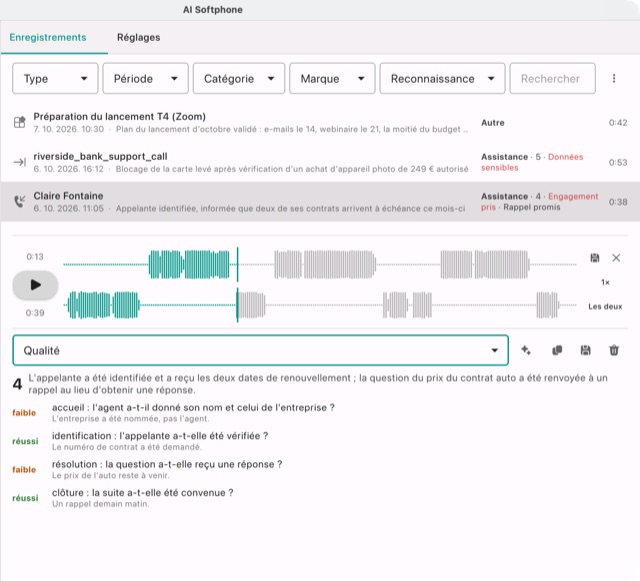The image size is (640, 581).
Task: Expand the Marque filter dropdown
Action: coord(332,78)
